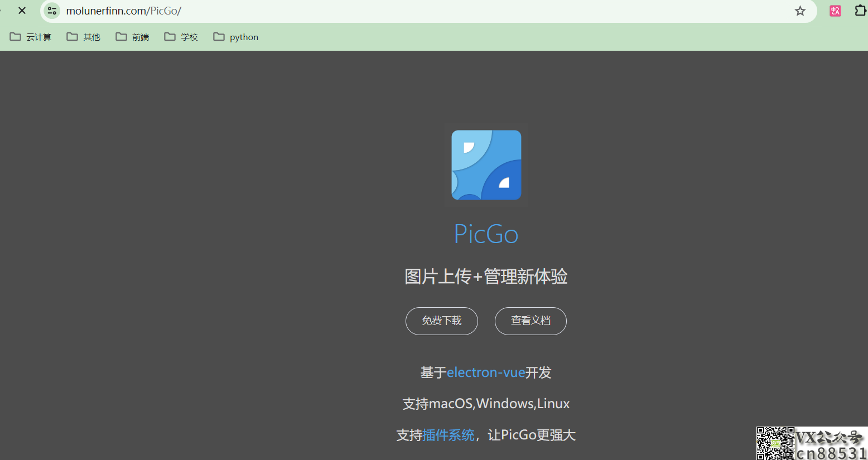Open site information icon in address bar
This screenshot has width=868, height=460.
tap(52, 11)
